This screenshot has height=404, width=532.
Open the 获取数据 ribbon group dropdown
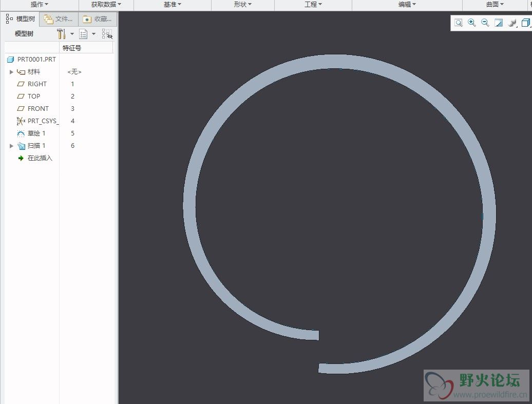click(106, 5)
